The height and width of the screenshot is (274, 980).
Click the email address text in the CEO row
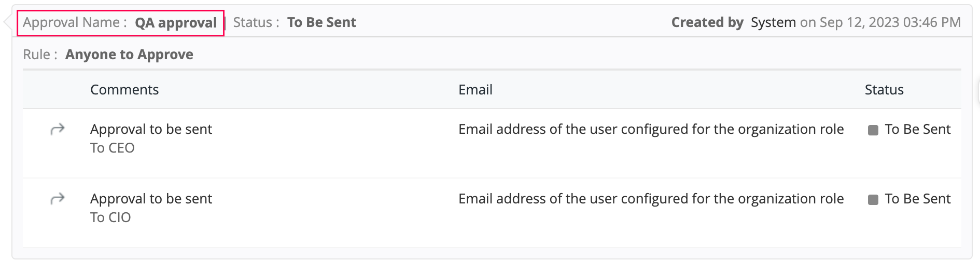[x=651, y=129]
